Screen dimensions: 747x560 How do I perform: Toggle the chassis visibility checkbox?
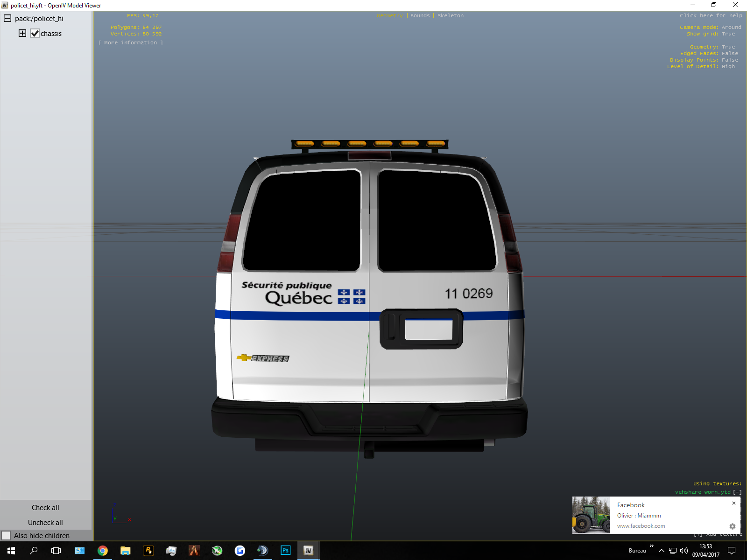(35, 34)
